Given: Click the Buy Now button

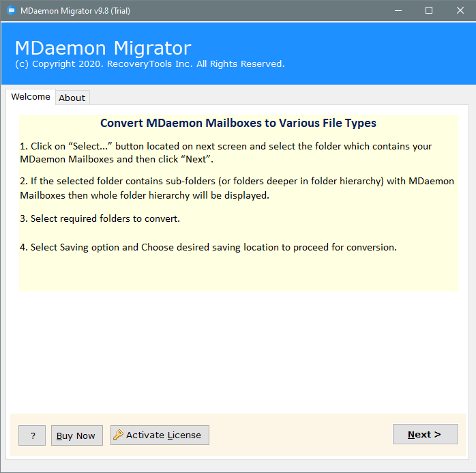Looking at the screenshot, I should point(77,435).
